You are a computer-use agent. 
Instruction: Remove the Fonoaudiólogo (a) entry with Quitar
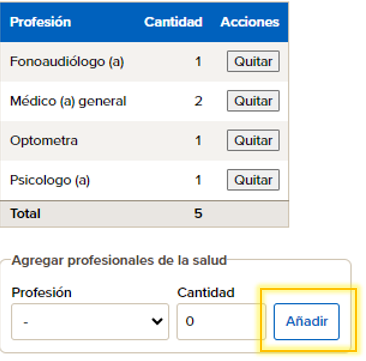[x=253, y=61]
